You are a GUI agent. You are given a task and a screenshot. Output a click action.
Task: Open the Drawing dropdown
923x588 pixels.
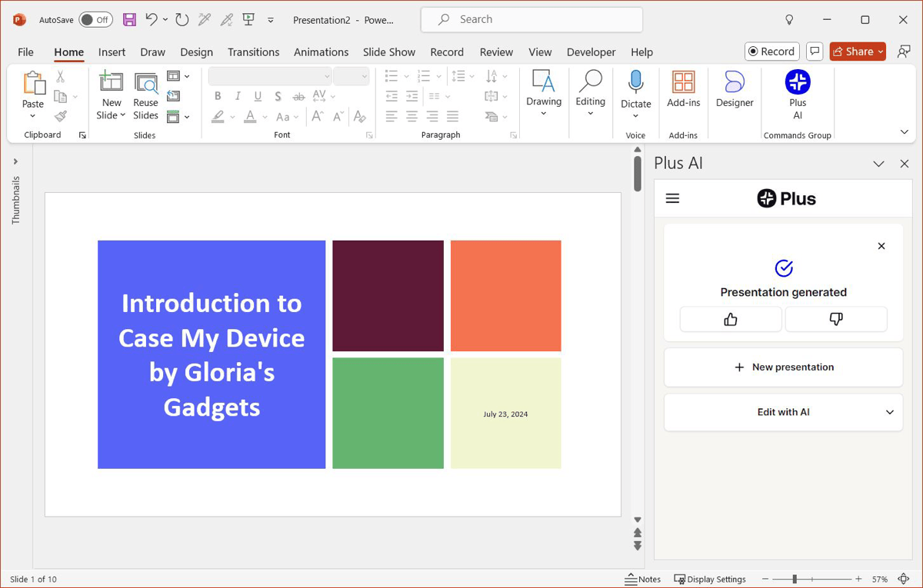click(x=544, y=93)
